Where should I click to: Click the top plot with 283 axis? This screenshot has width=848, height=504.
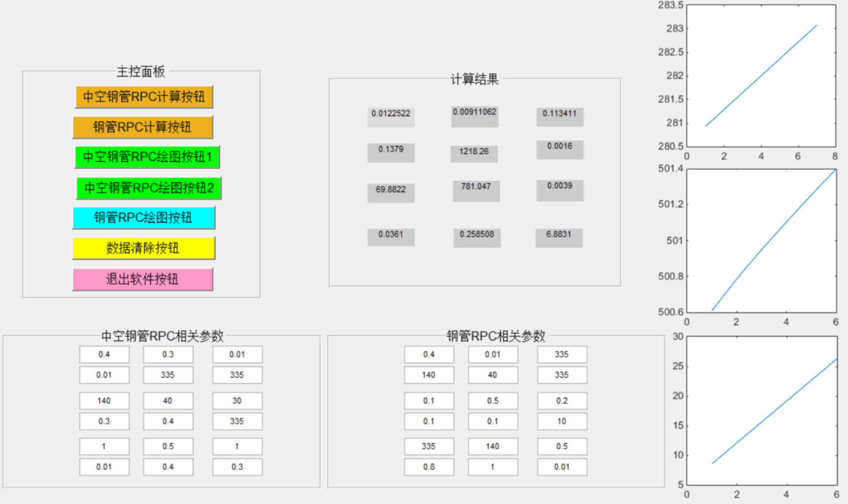pos(761,76)
